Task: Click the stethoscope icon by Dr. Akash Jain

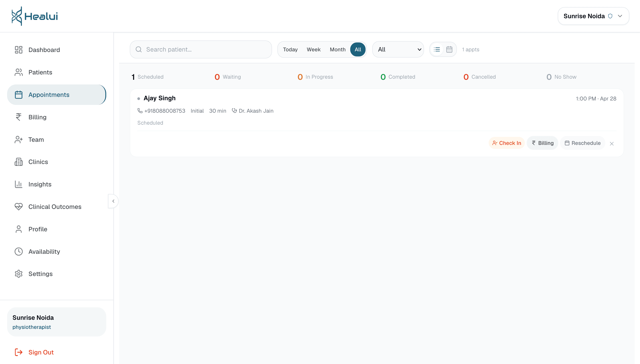Action: 234,110
